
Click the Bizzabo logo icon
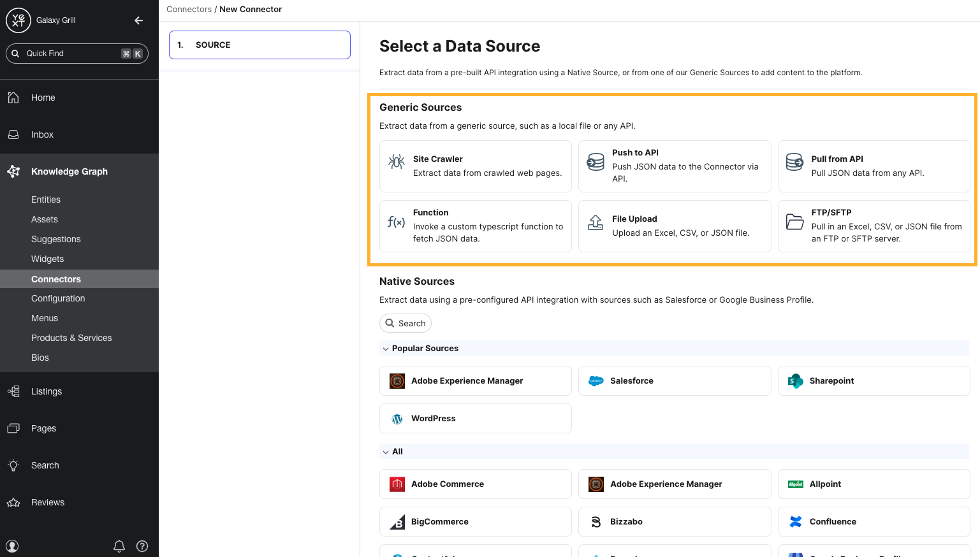click(x=596, y=522)
